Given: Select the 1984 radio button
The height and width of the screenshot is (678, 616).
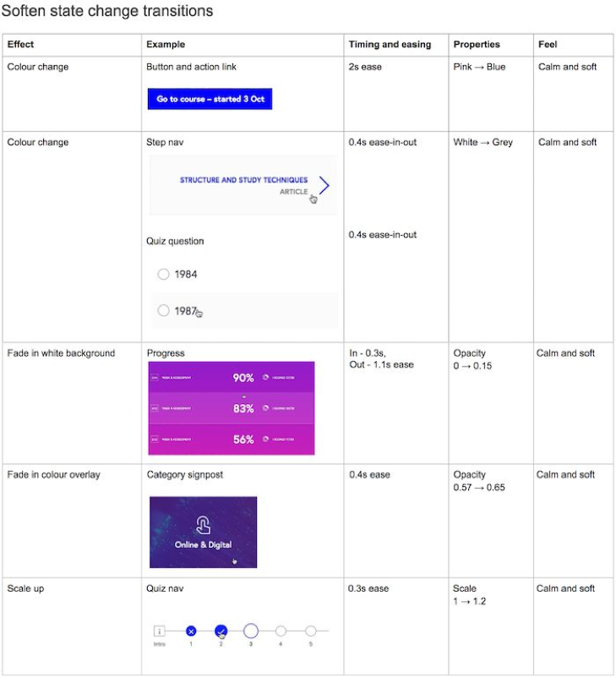Looking at the screenshot, I should [163, 274].
